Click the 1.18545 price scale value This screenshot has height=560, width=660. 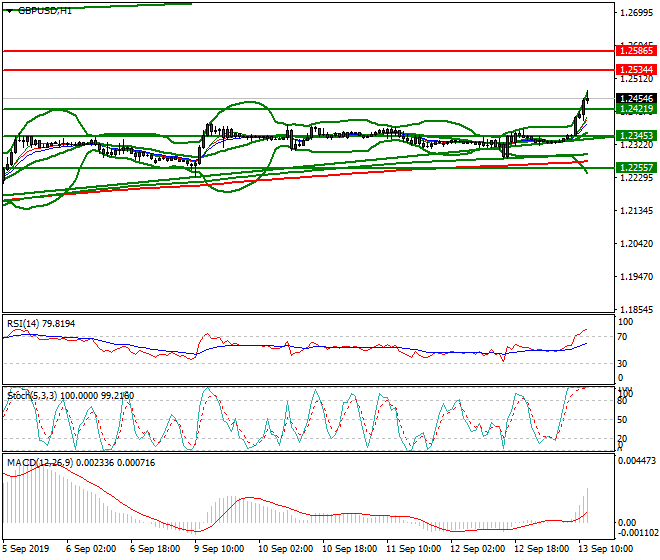point(636,310)
